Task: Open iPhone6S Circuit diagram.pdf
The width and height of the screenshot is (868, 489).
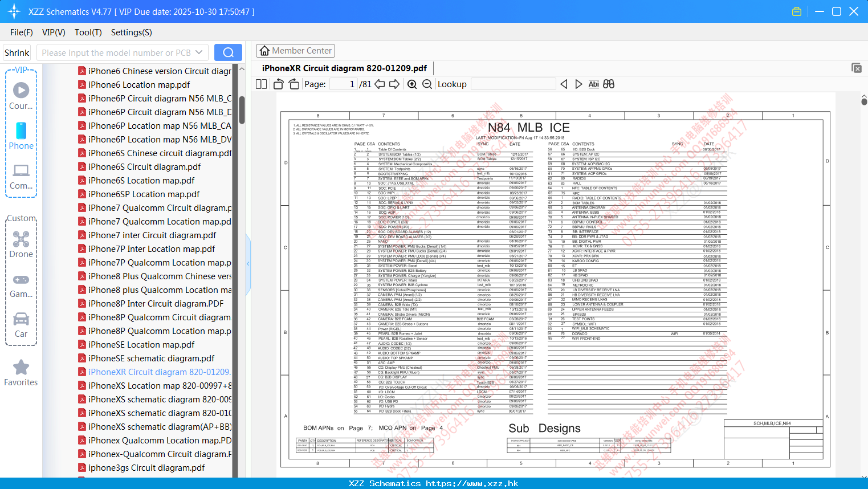Action: pyautogui.click(x=144, y=167)
